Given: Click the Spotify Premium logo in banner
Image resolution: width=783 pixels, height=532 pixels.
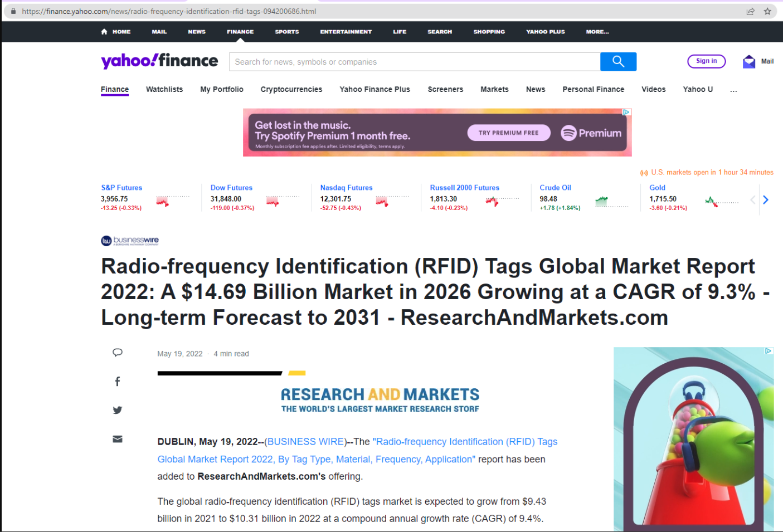Looking at the screenshot, I should pos(591,133).
